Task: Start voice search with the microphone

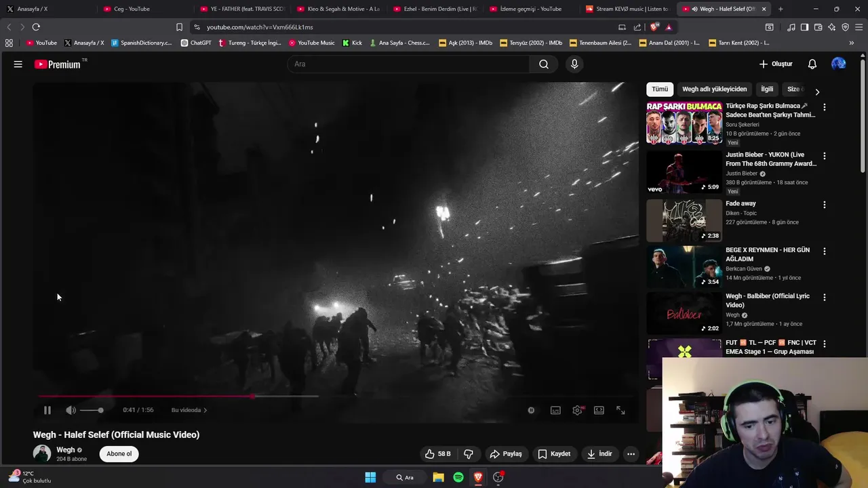Action: click(x=574, y=64)
